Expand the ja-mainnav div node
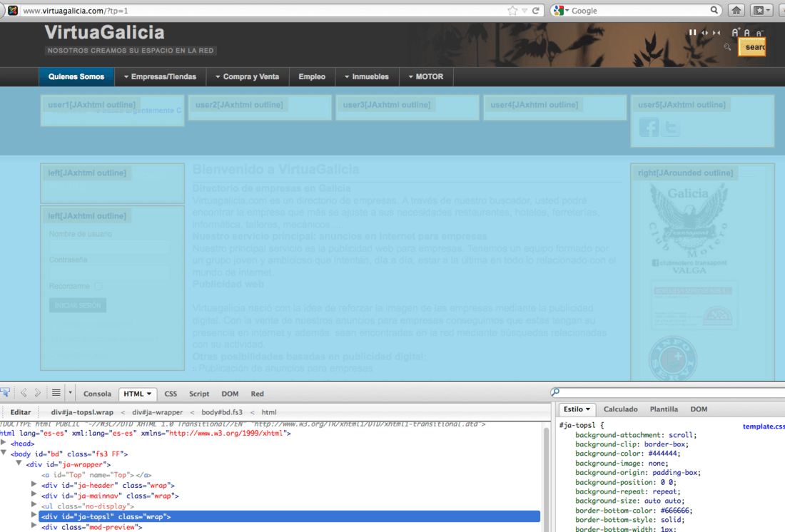This screenshot has height=532, width=785. [34, 495]
